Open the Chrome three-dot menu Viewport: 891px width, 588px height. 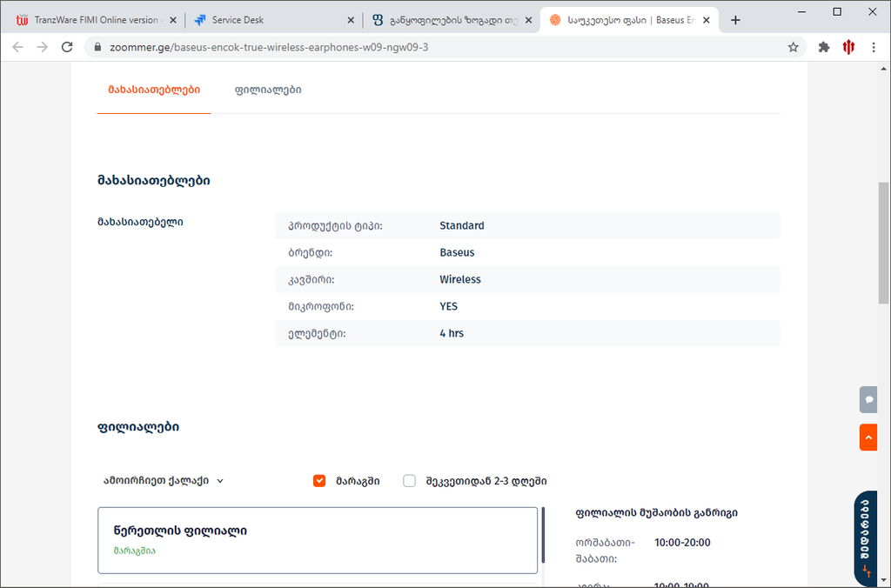874,47
